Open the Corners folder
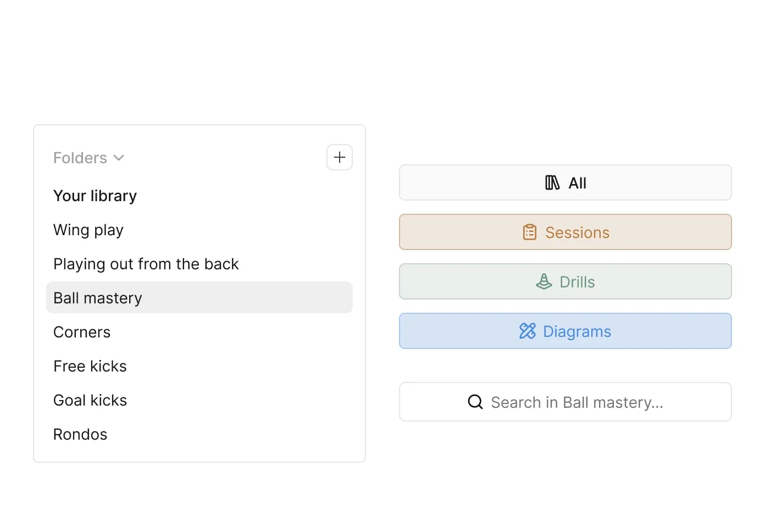The image size is (765, 532). point(82,332)
